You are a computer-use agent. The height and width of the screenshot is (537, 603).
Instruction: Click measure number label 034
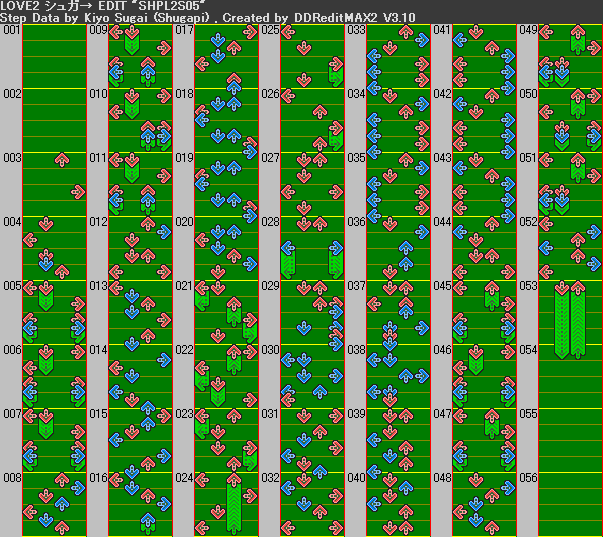click(x=356, y=94)
